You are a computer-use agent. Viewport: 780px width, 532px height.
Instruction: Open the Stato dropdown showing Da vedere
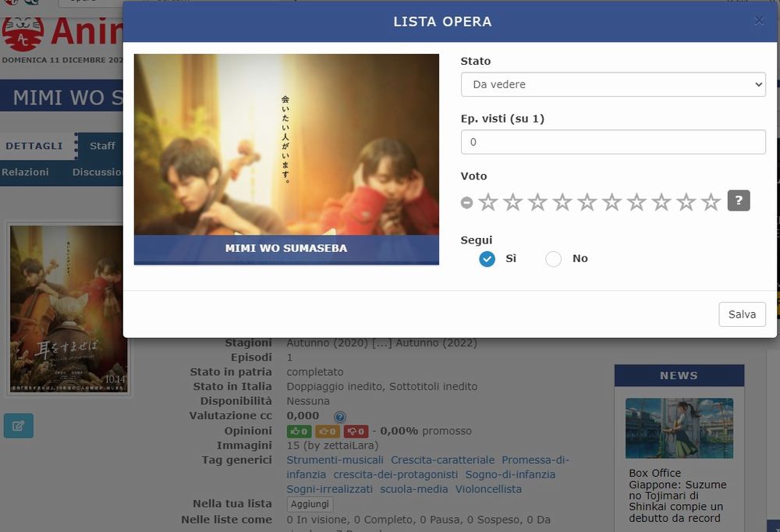pyautogui.click(x=613, y=84)
